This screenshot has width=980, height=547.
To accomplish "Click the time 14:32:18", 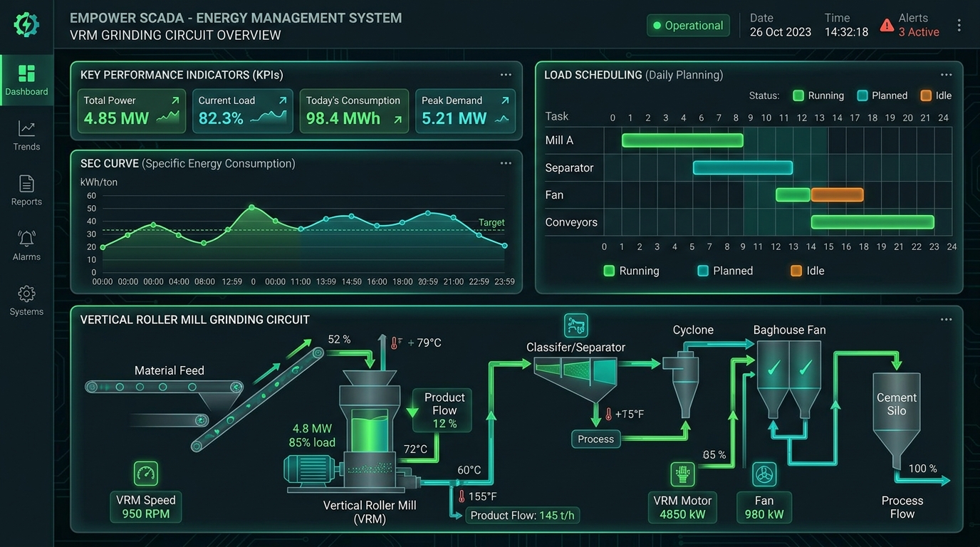I will tap(846, 32).
